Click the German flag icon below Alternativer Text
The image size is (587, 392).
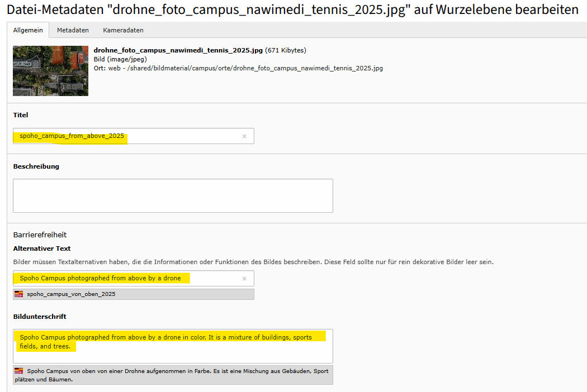pos(19,294)
